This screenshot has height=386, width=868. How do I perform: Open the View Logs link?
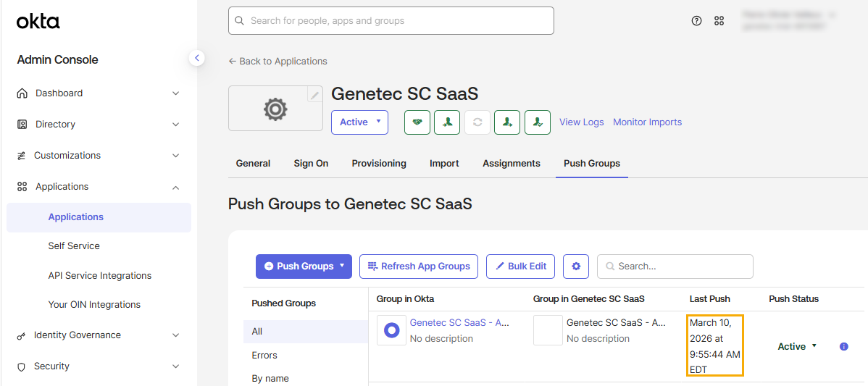pos(582,122)
